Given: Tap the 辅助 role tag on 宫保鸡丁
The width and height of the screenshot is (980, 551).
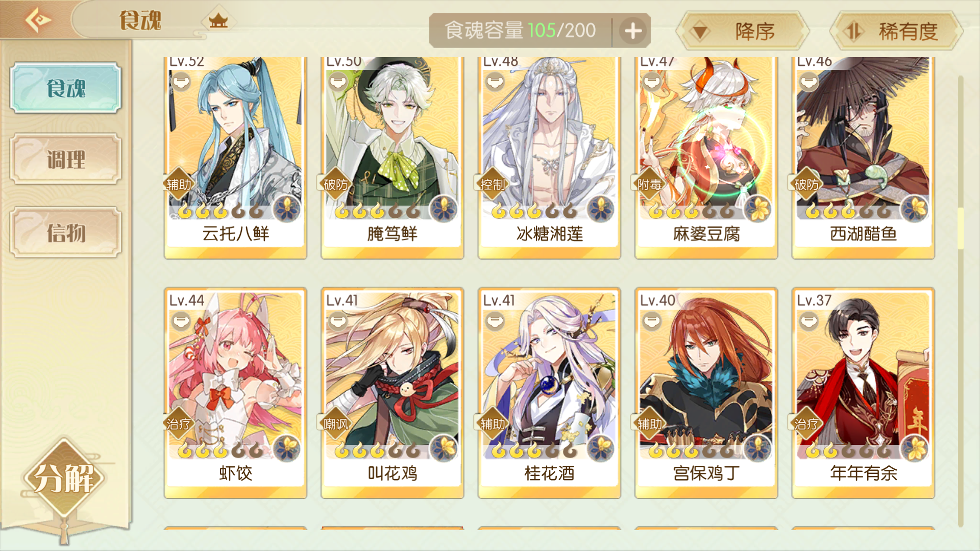Looking at the screenshot, I should [x=650, y=423].
